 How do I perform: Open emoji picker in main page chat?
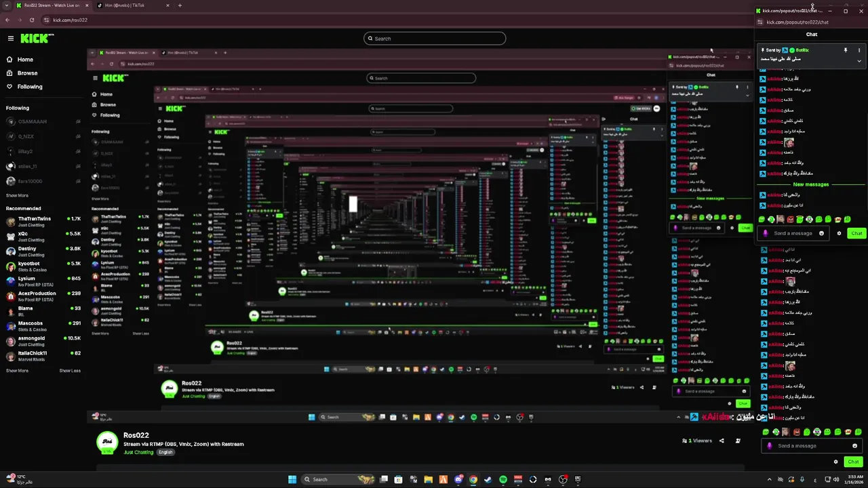pyautogui.click(x=854, y=446)
